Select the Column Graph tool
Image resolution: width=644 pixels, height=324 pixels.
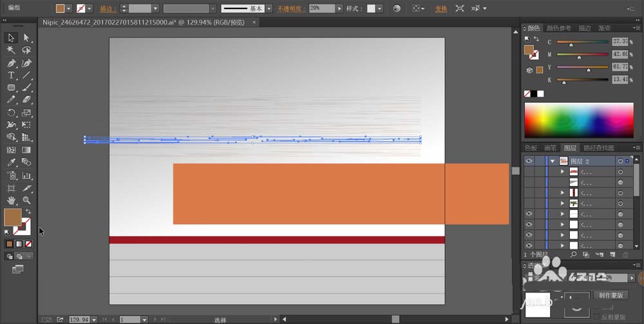pyautogui.click(x=26, y=176)
